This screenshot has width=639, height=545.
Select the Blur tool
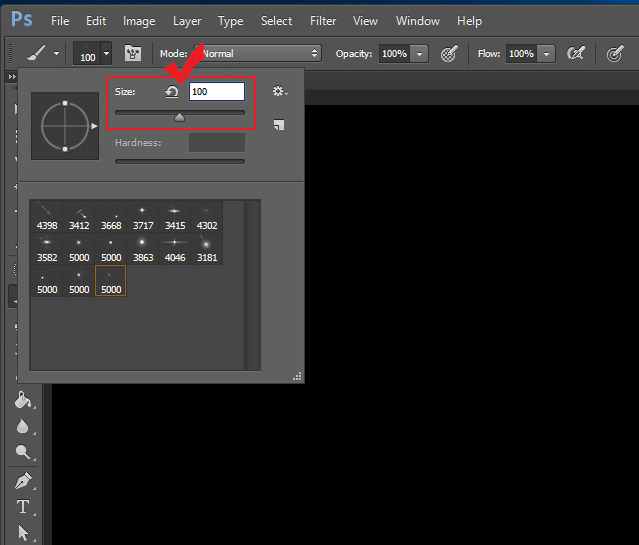click(23, 426)
